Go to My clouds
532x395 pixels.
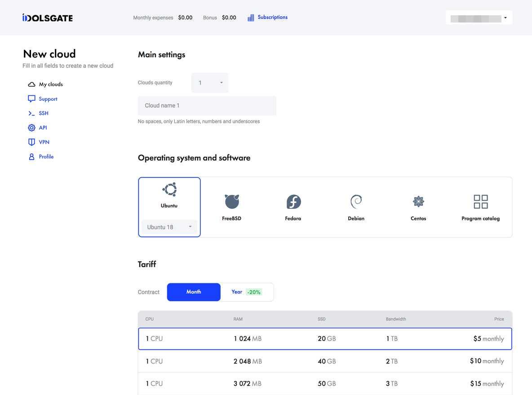click(x=51, y=84)
